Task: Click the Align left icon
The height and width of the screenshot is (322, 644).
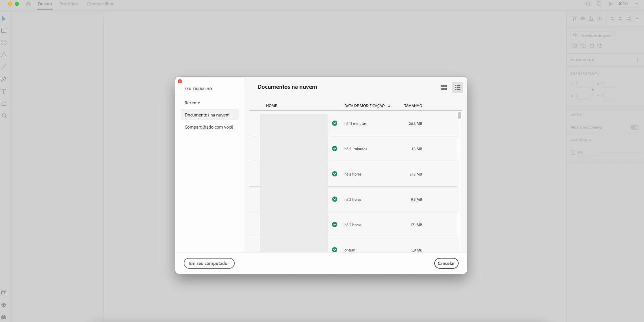Action: point(612,19)
